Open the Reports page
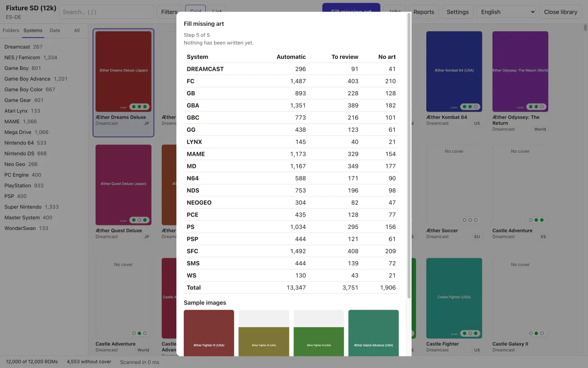Screen dimensions: 588x368 tap(424, 12)
